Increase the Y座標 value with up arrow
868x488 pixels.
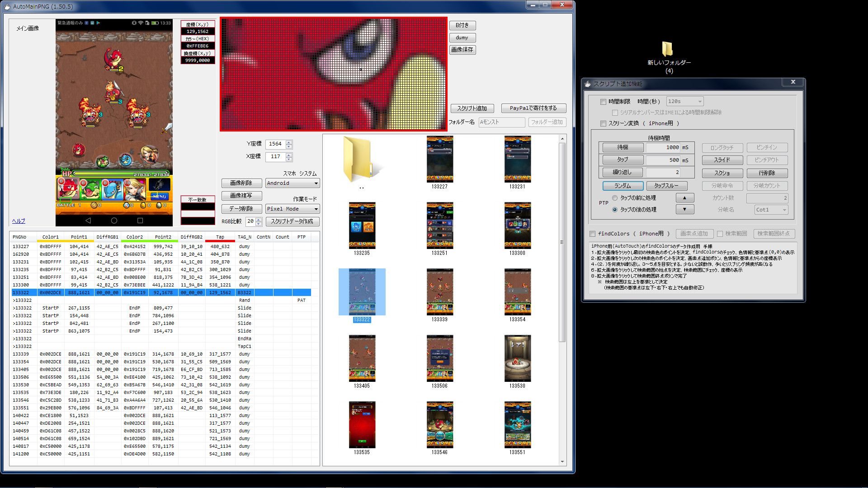tap(289, 142)
